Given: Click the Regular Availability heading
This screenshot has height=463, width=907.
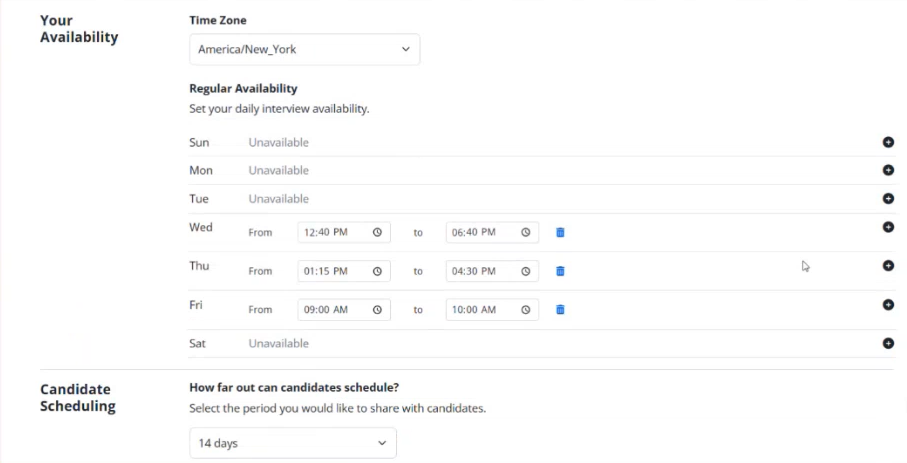Looking at the screenshot, I should (x=243, y=89).
